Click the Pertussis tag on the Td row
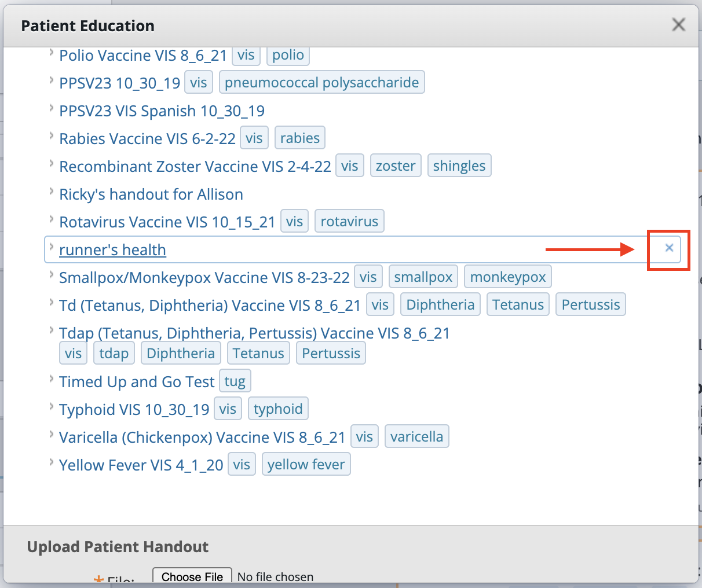Image resolution: width=702 pixels, height=588 pixels. pyautogui.click(x=590, y=304)
